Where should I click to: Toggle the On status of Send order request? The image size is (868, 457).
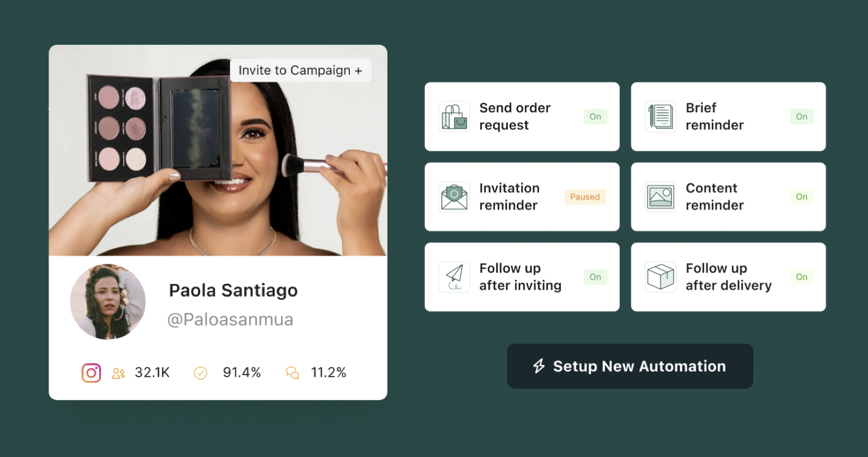595,117
